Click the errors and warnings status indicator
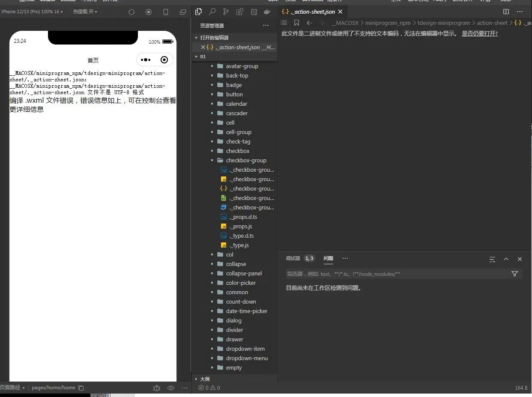The height and width of the screenshot is (397, 532). click(x=209, y=388)
